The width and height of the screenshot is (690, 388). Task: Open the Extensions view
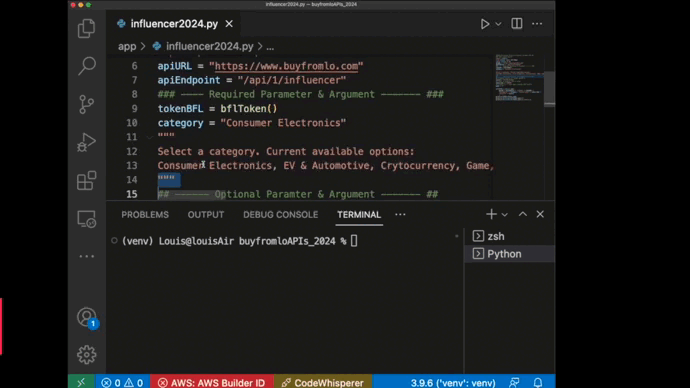point(86,180)
